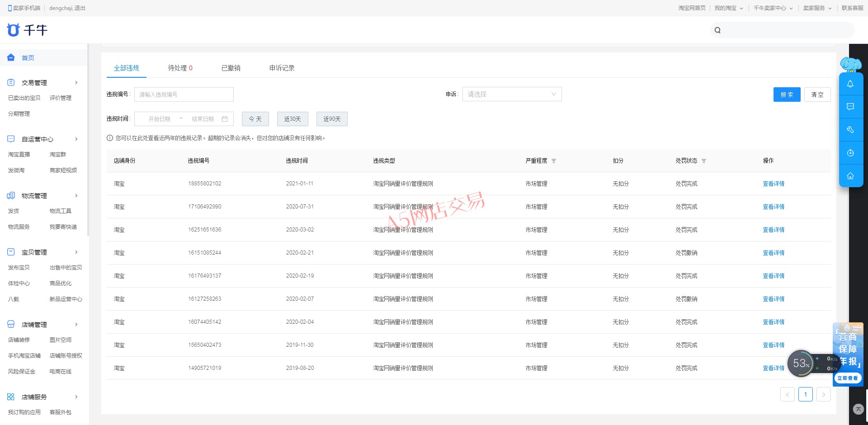
Task: Open 店铺装修 in sidebar
Action: 19,340
